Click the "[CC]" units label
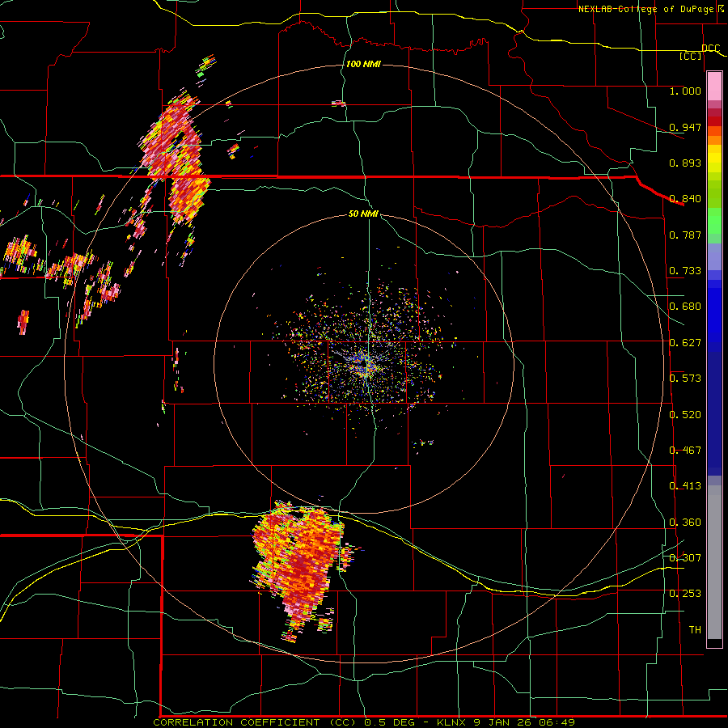 click(x=691, y=56)
